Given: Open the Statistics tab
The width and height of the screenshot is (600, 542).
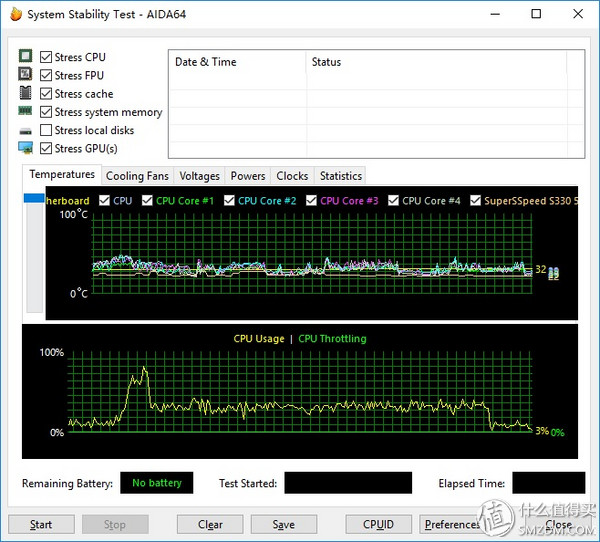Looking at the screenshot, I should pyautogui.click(x=340, y=176).
